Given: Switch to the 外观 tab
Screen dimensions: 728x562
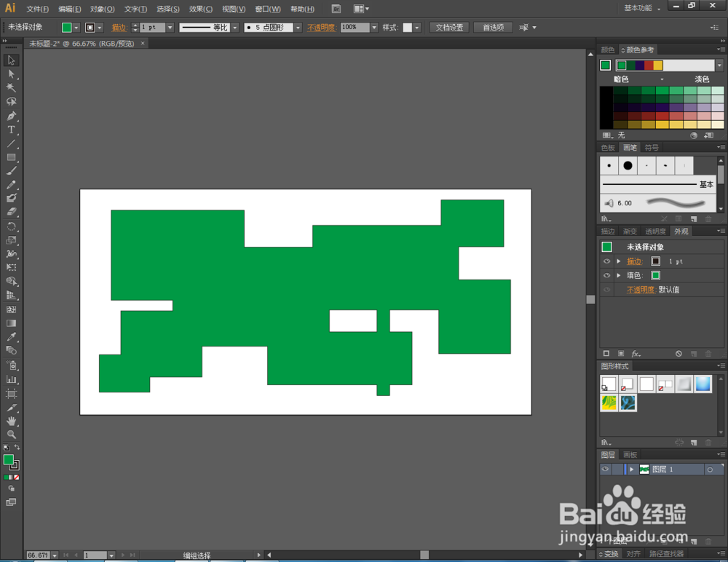Looking at the screenshot, I should click(x=681, y=231).
